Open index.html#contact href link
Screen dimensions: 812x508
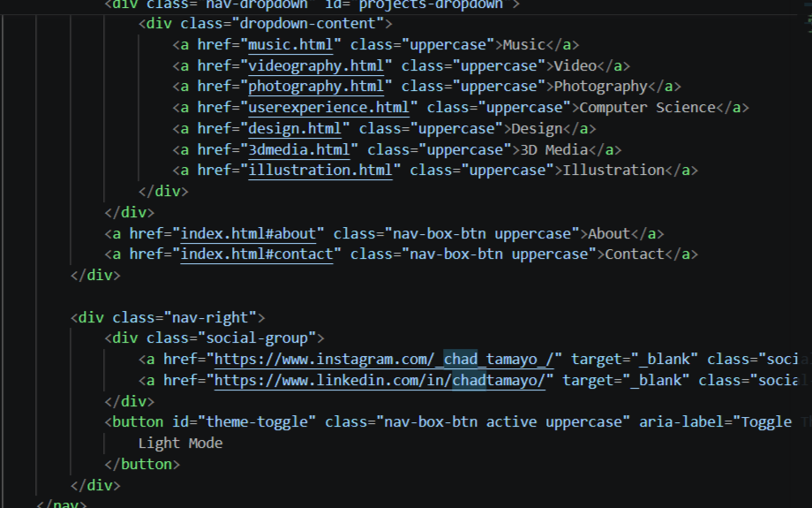click(x=256, y=254)
